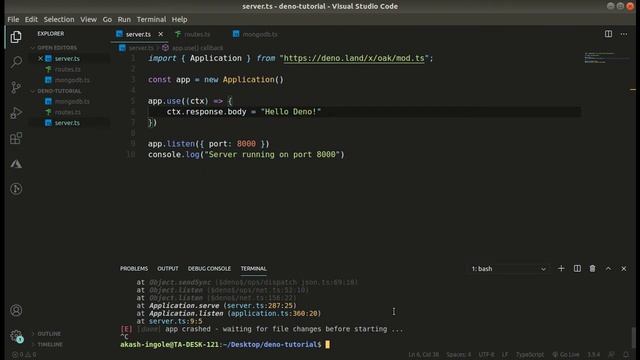Click Spaces: 4 indentation setting
The width and height of the screenshot is (640, 360).
pos(458,355)
